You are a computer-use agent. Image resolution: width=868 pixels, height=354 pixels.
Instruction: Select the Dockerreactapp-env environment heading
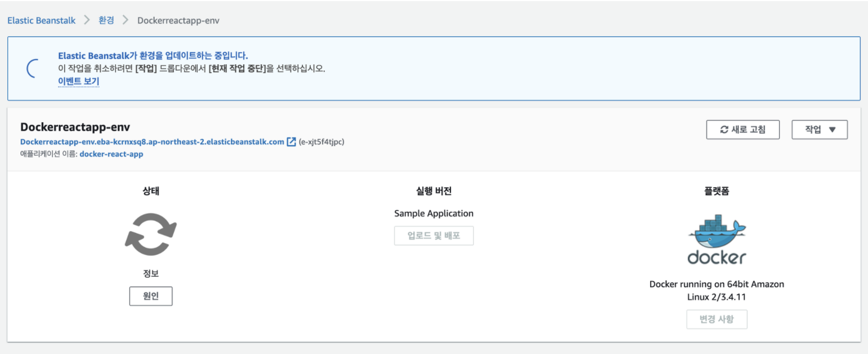(x=75, y=127)
